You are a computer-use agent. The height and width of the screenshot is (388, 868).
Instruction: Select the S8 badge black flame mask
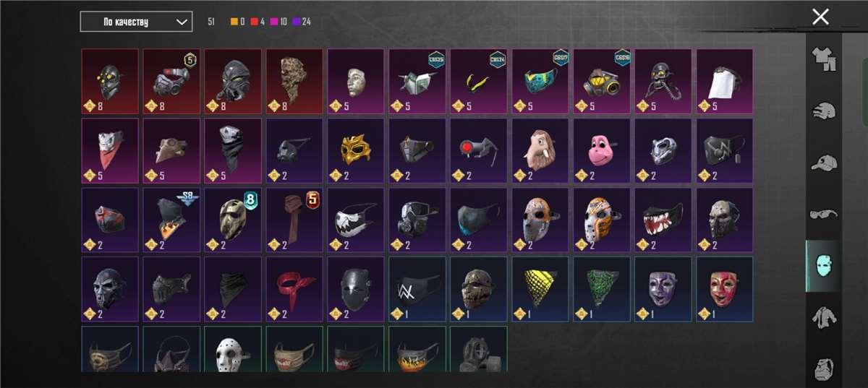[171, 220]
